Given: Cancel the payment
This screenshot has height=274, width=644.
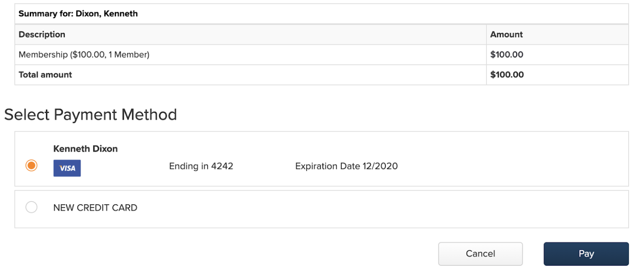Looking at the screenshot, I should coord(480,254).
